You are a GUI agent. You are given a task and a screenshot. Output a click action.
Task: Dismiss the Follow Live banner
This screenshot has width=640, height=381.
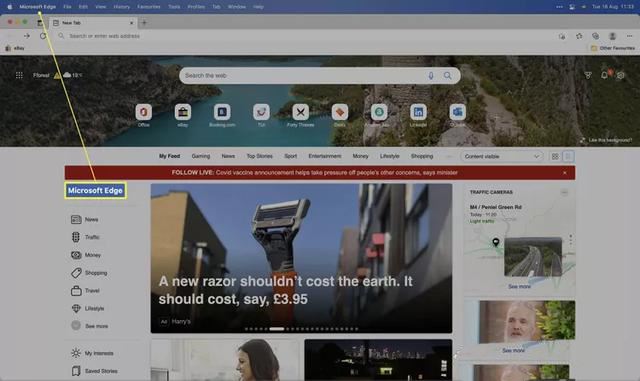[x=565, y=173]
